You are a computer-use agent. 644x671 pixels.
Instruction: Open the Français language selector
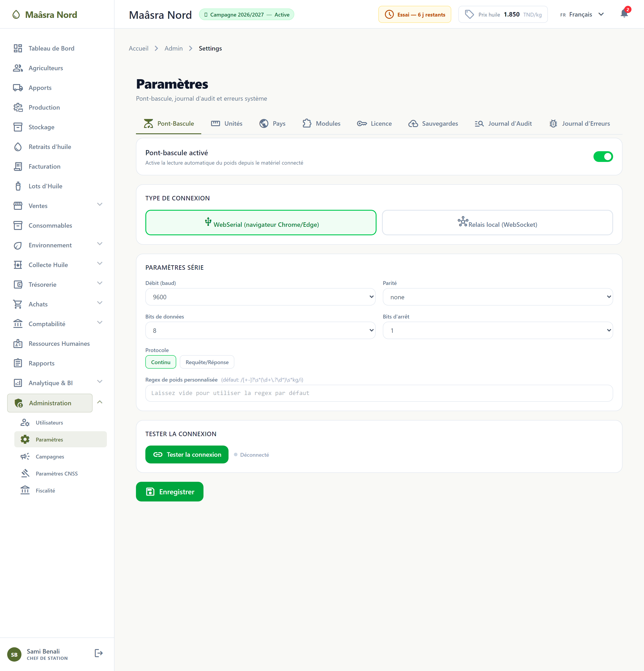[582, 14]
